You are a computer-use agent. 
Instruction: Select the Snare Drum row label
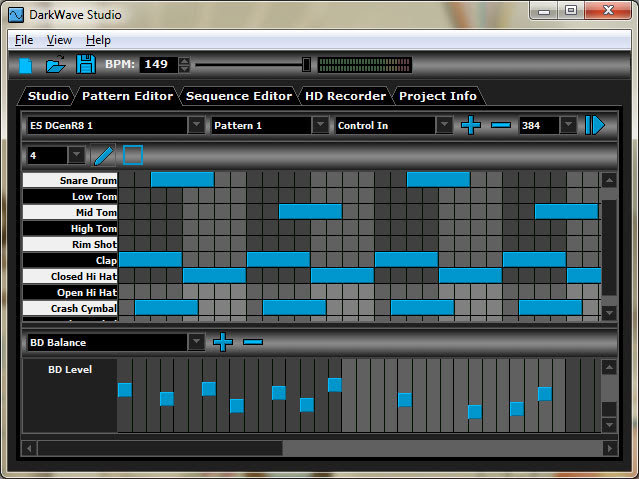[x=70, y=180]
